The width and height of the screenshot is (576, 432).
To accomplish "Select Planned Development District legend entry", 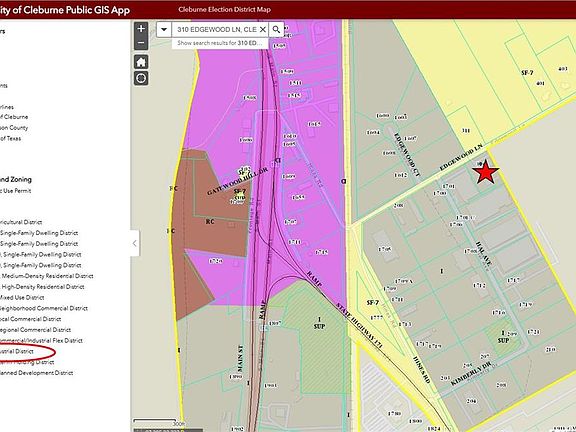I will point(36,373).
